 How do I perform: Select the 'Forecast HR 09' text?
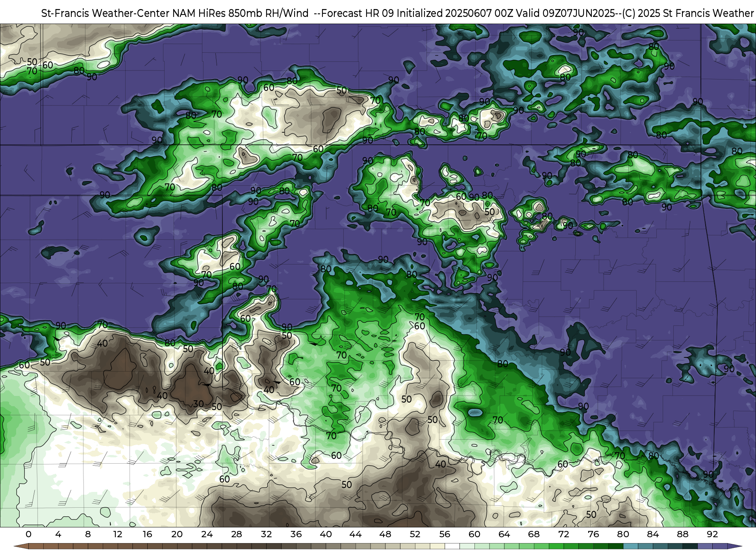358,13
